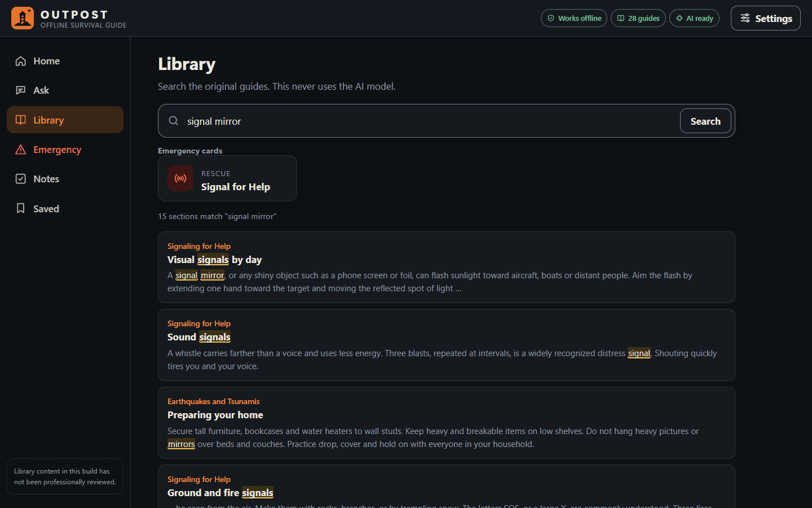The image size is (812, 508).
Task: Open the Preparing your home result
Action: pyautogui.click(x=447, y=423)
